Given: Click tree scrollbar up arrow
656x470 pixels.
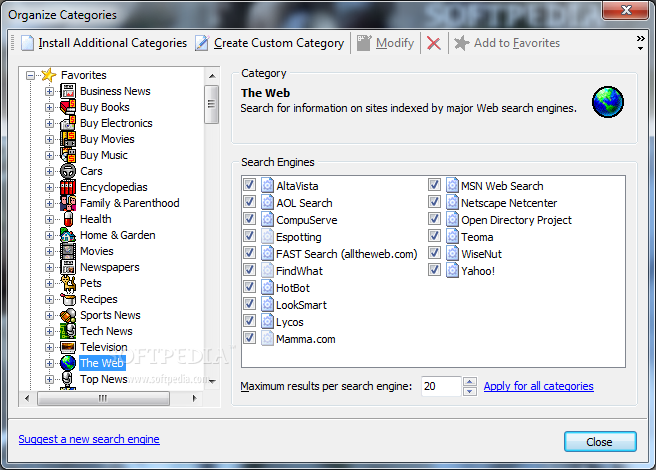Looking at the screenshot, I should click(x=212, y=76).
